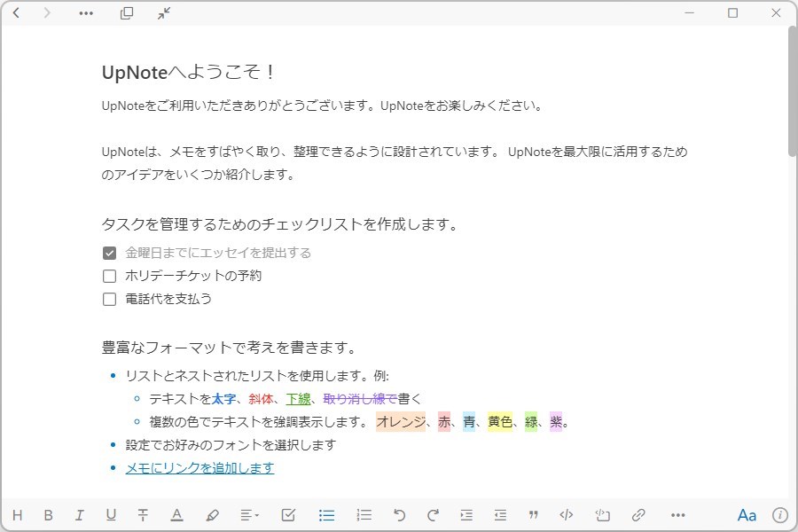
Task: Click the purple-highlighted 紫 text
Action: click(x=556, y=421)
